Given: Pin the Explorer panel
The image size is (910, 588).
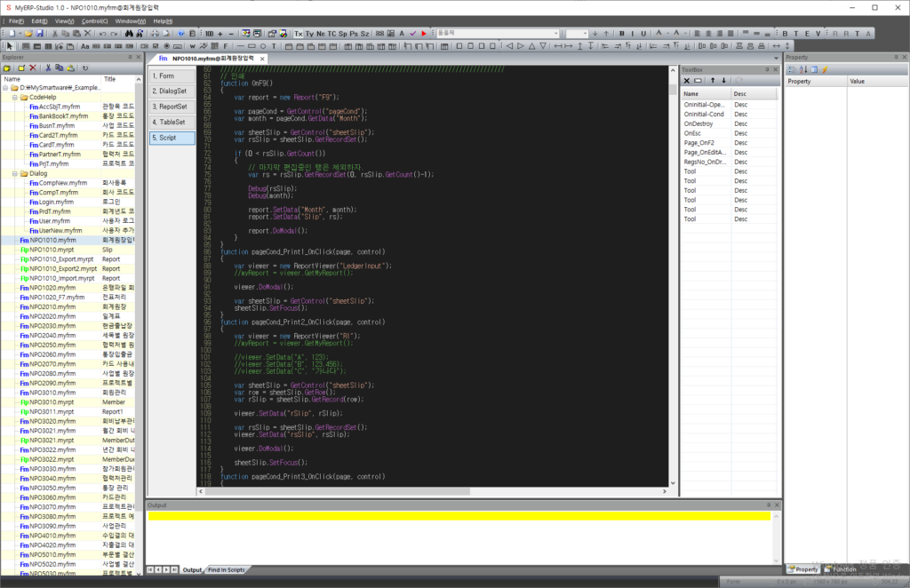Looking at the screenshot, I should [x=130, y=57].
